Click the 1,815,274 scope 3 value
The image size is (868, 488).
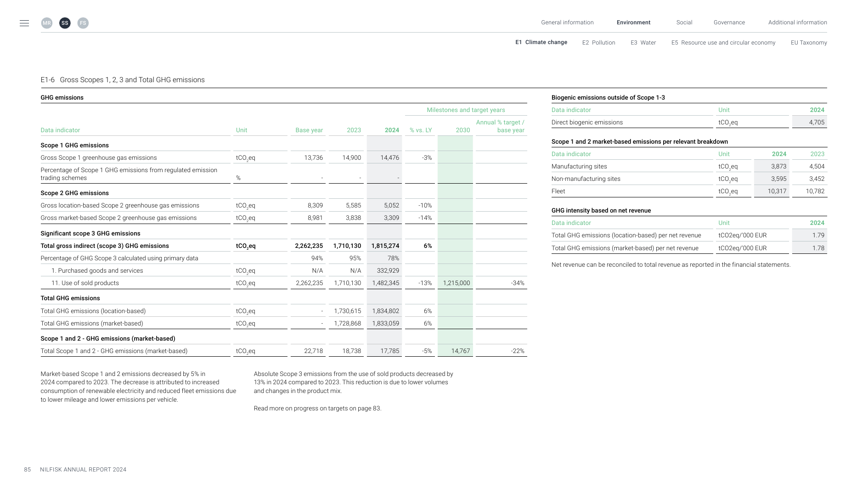tap(385, 246)
